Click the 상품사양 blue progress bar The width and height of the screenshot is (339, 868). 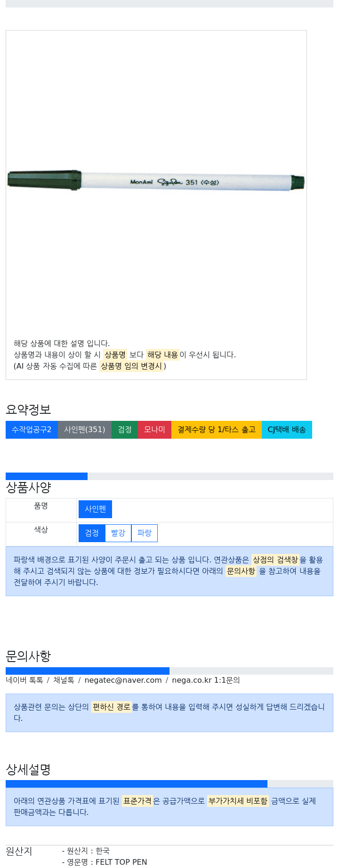(x=47, y=476)
